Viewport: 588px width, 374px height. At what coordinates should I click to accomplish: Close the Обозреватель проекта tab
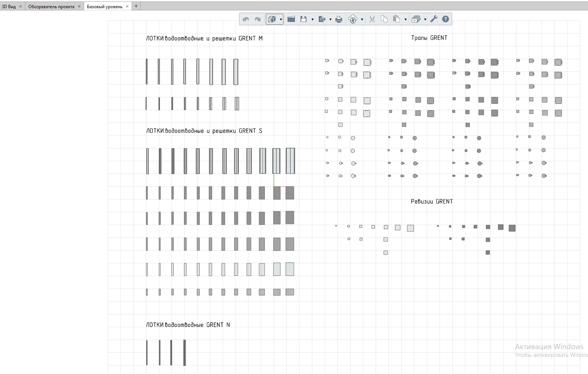79,6
